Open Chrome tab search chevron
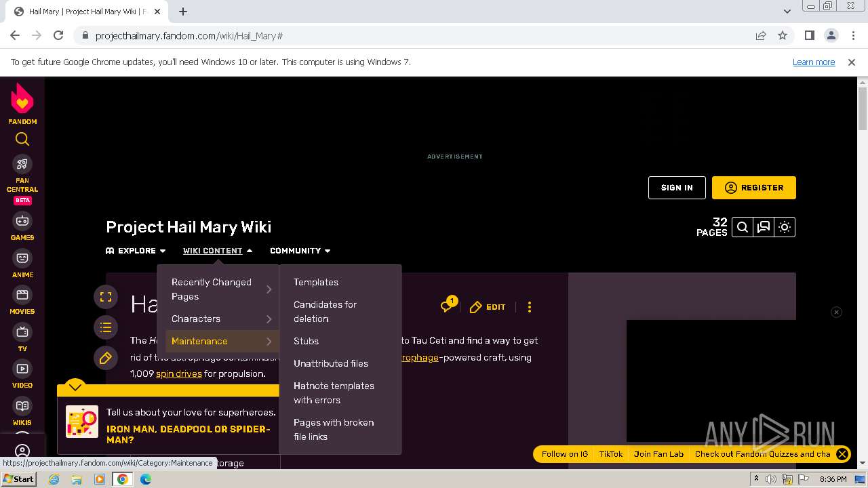 (x=787, y=12)
